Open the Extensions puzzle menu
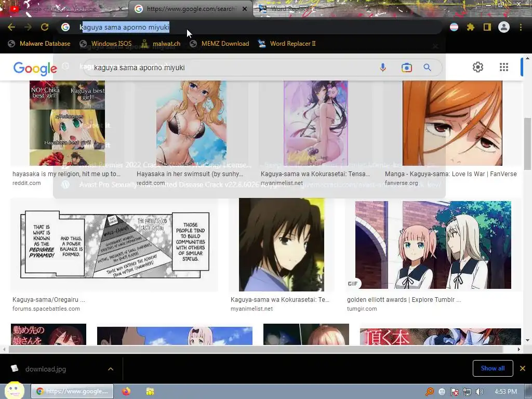 click(x=471, y=27)
